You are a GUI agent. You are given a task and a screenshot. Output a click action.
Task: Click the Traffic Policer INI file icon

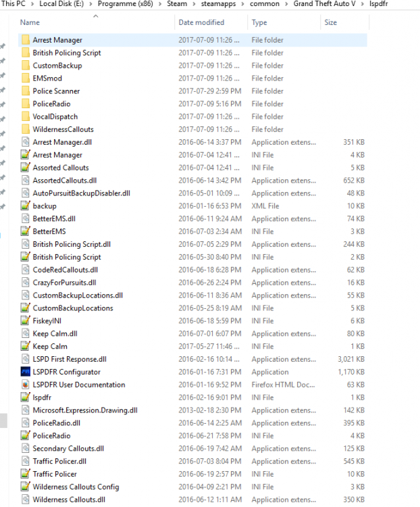(26, 475)
